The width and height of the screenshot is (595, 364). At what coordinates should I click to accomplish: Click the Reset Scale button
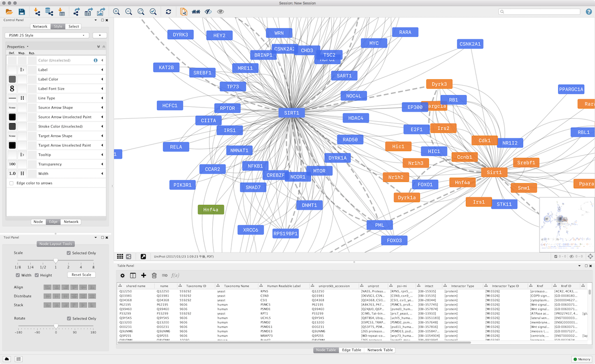81,274
